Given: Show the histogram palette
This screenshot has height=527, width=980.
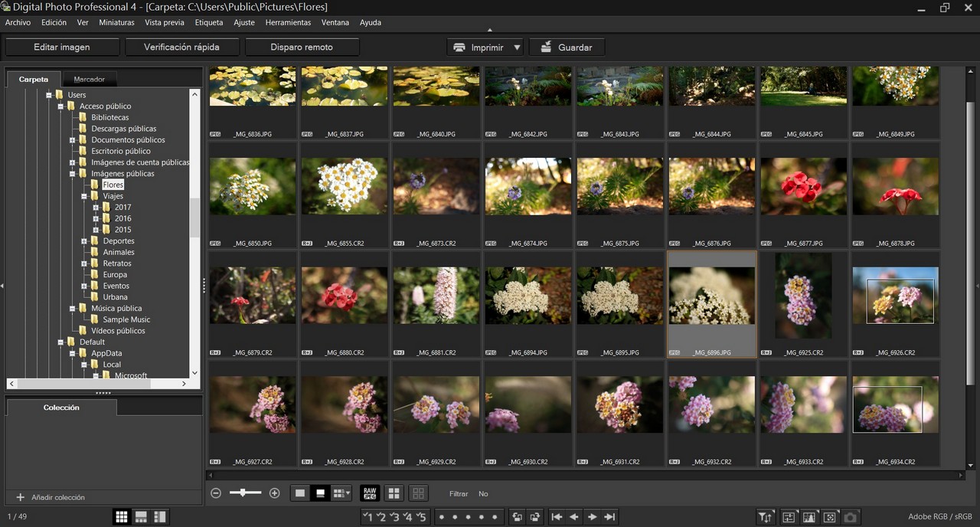Looking at the screenshot, I should pos(808,517).
